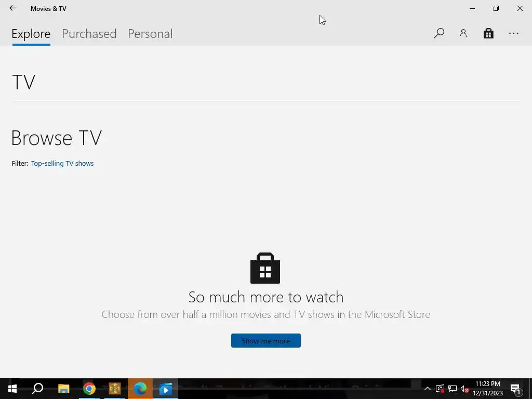Open the DOSBox taskbar icon
532x399 pixels.
115,389
